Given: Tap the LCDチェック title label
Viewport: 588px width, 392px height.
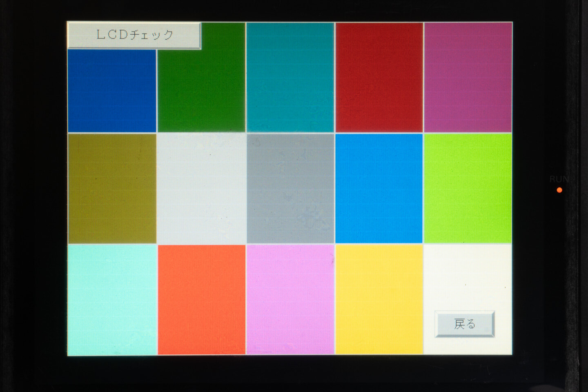Looking at the screenshot, I should coord(134,36).
